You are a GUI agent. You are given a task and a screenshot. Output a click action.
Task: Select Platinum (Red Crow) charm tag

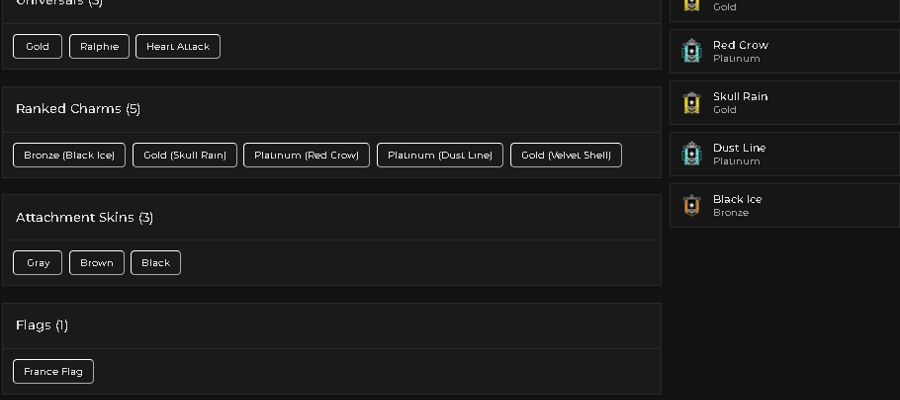click(307, 155)
